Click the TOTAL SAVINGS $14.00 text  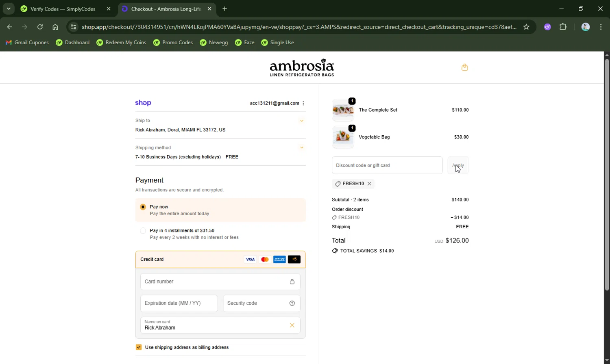[x=367, y=251]
